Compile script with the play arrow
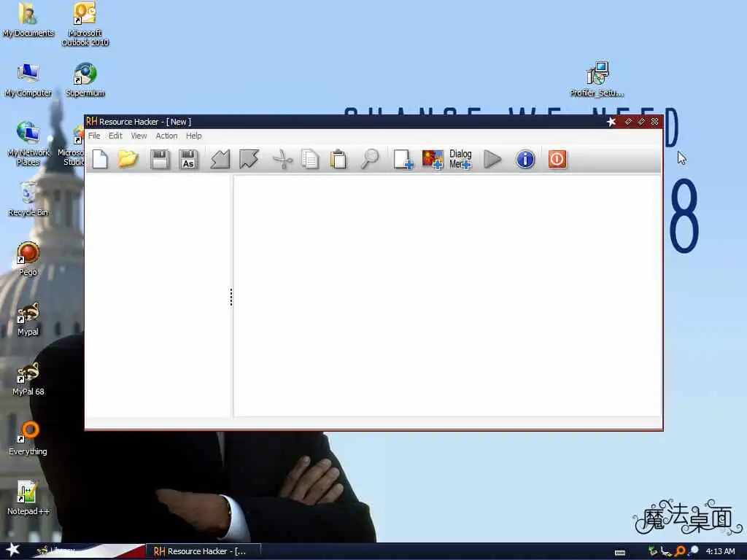This screenshot has width=747, height=560. [492, 159]
